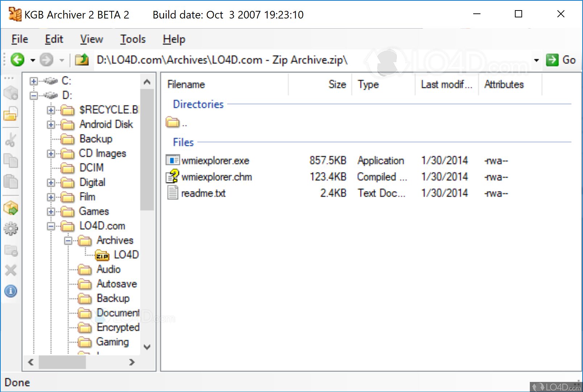Open the View menu
This screenshot has height=392, width=583.
point(92,39)
